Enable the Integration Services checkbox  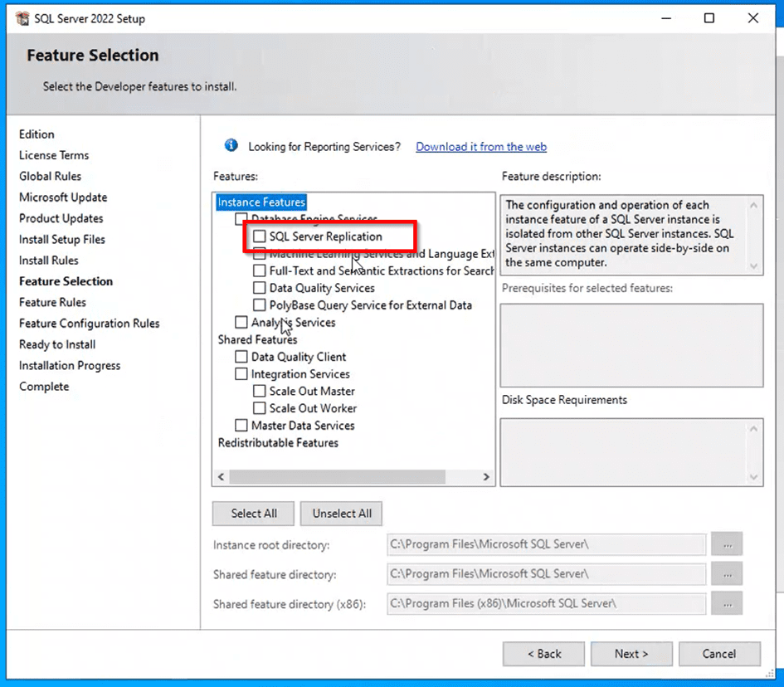coord(241,373)
